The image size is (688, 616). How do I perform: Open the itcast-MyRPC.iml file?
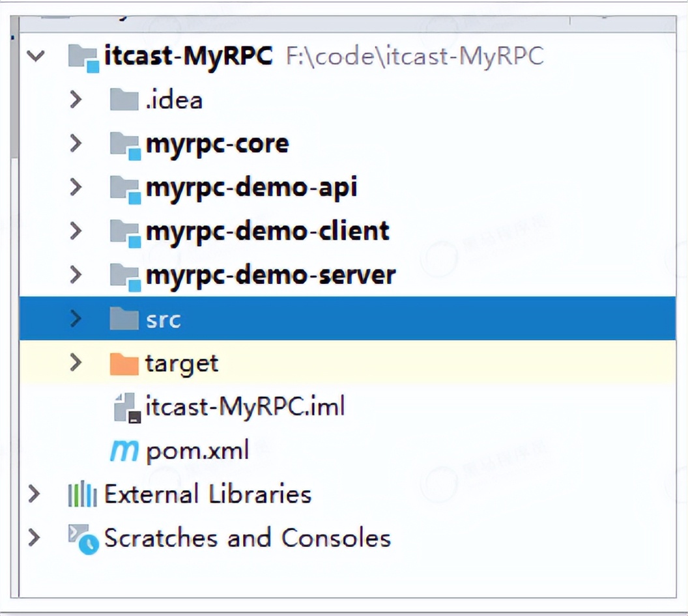pos(245,408)
